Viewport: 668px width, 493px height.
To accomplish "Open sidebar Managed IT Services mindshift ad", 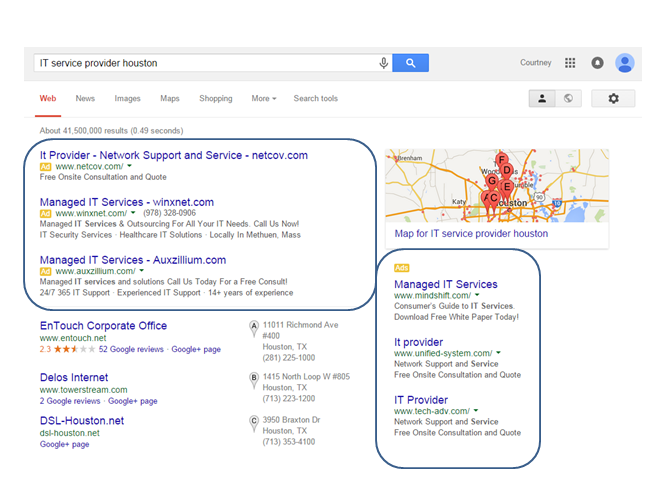I will [446, 284].
